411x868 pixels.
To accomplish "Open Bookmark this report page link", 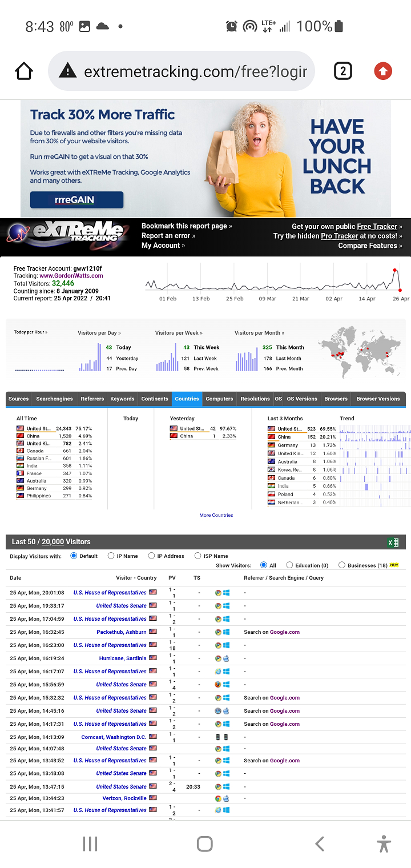I will click(187, 226).
